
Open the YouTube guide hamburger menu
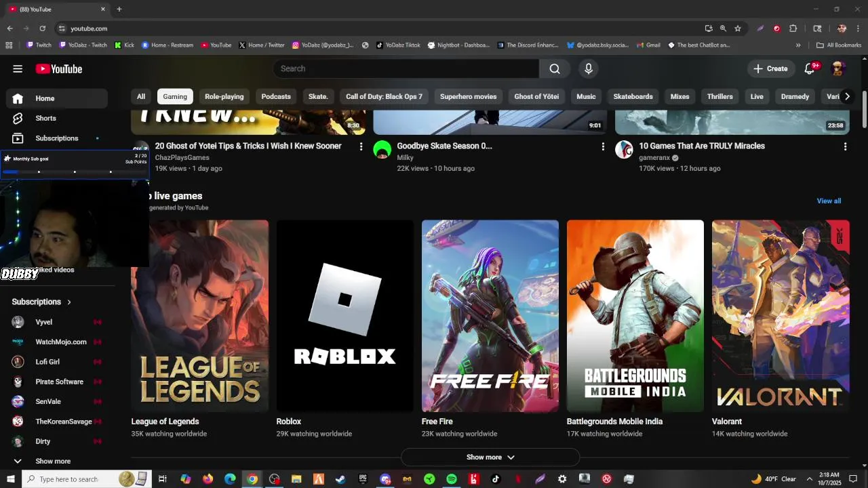point(18,68)
